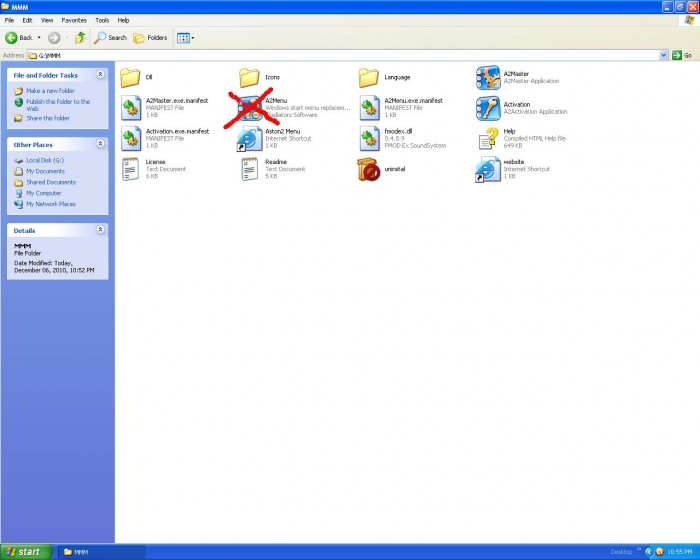The image size is (700, 560).
Task: Open the Views dropdown in toolbar
Action: click(185, 38)
